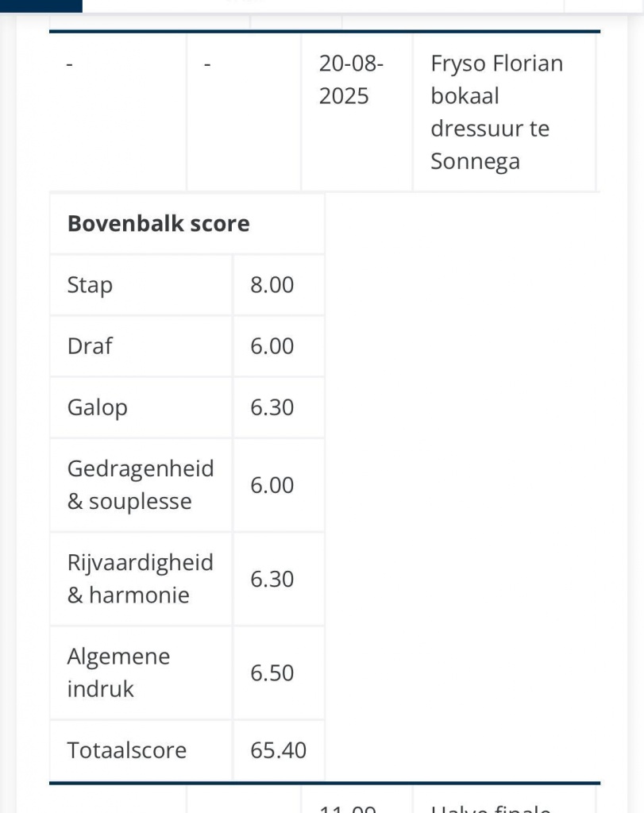Click the Gedragenheid & souplesse label
Screen dimensions: 644x813
point(141,484)
